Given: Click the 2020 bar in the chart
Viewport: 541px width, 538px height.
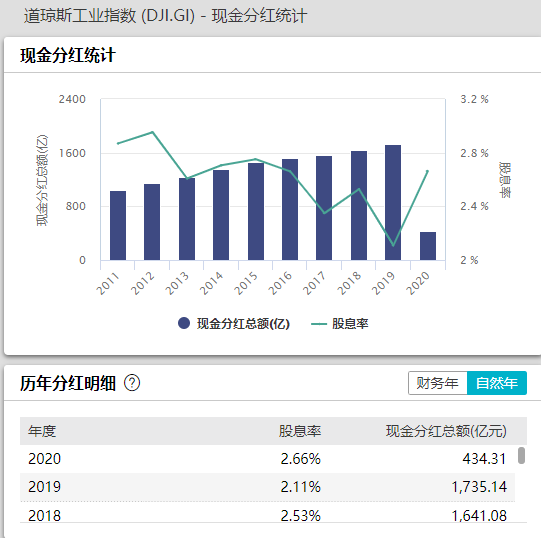Looking at the screenshot, I should pyautogui.click(x=428, y=246).
